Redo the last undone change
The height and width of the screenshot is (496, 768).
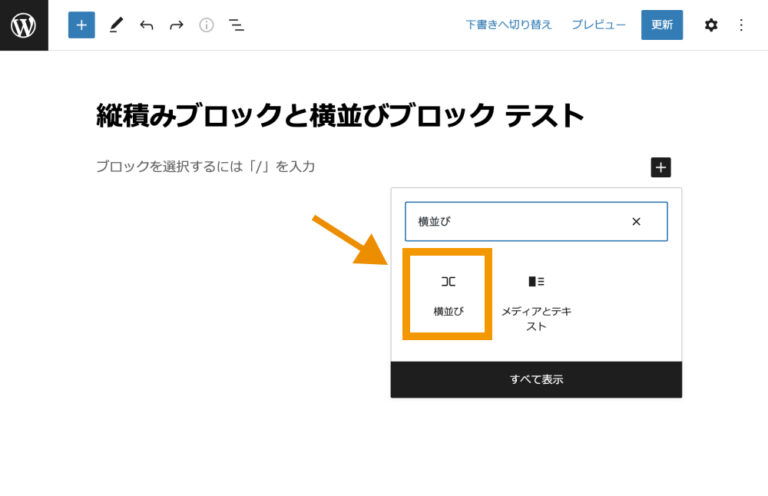point(176,25)
